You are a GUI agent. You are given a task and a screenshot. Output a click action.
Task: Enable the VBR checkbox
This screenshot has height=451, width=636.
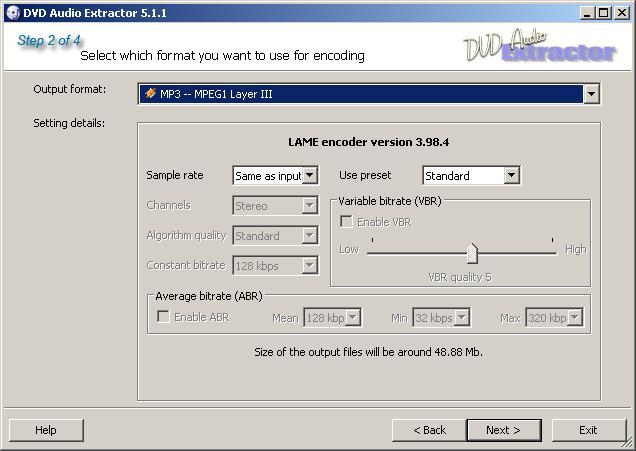346,221
